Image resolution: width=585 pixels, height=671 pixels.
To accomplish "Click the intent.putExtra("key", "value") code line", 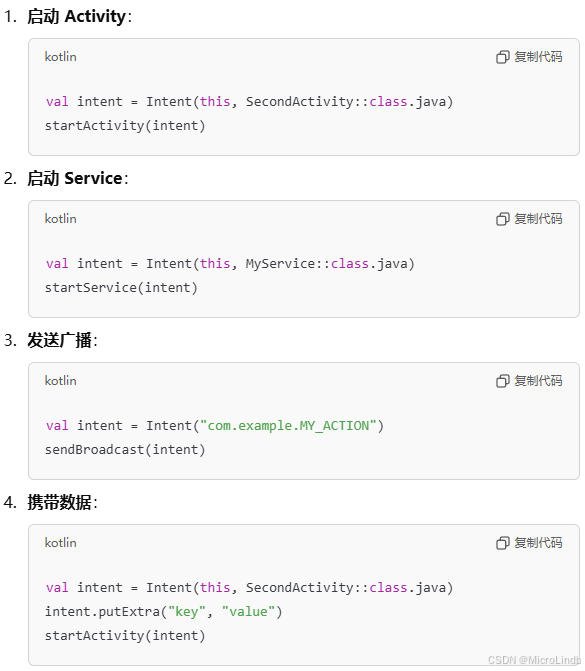I will click(163, 612).
